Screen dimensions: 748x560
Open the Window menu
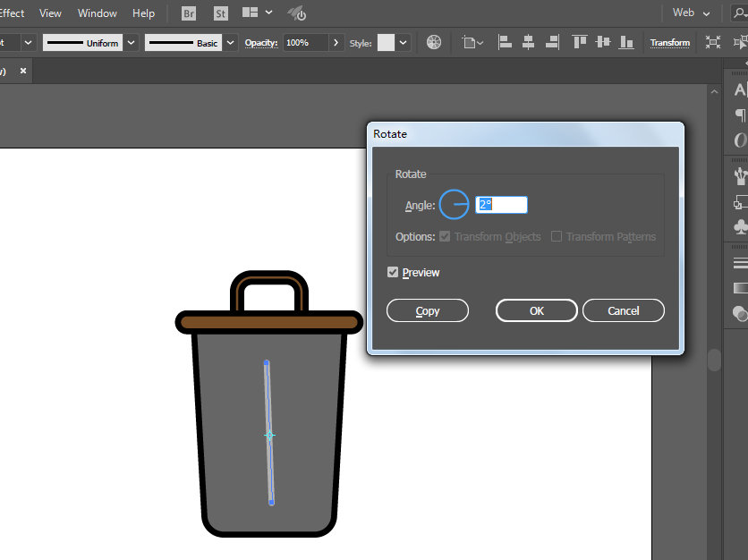point(98,13)
